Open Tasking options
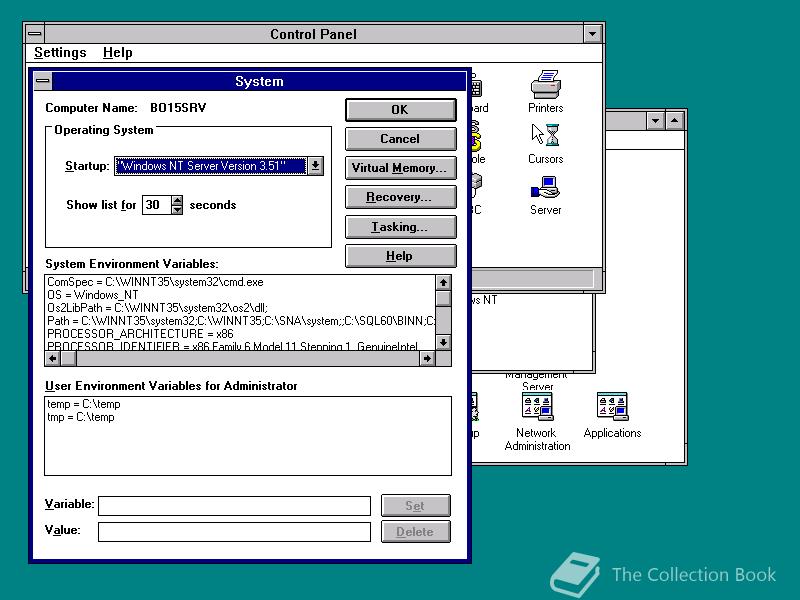 click(x=401, y=227)
